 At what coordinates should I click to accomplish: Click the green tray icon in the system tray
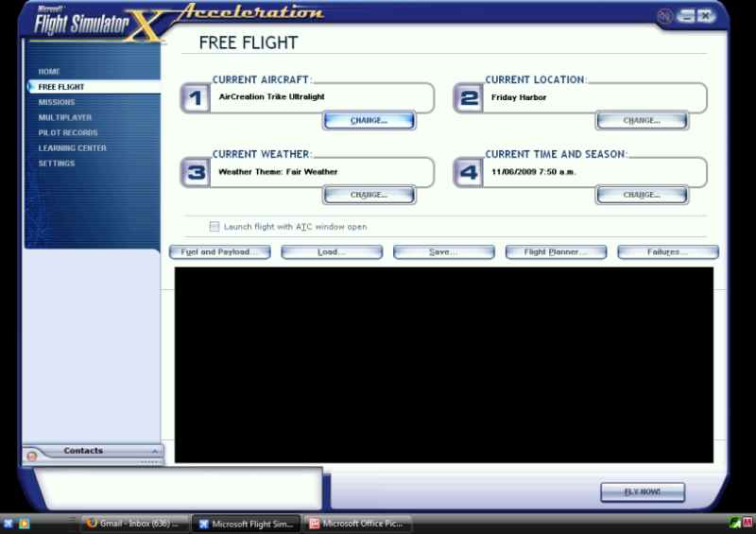(735, 523)
